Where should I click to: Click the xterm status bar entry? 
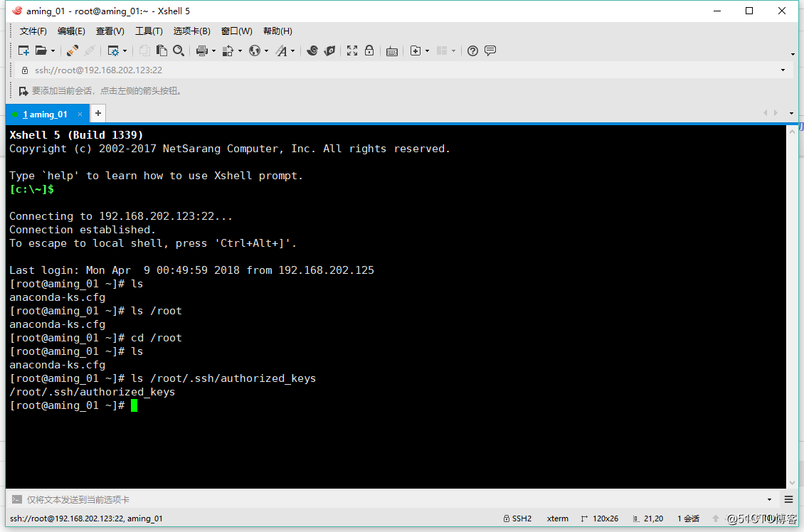pos(557,518)
